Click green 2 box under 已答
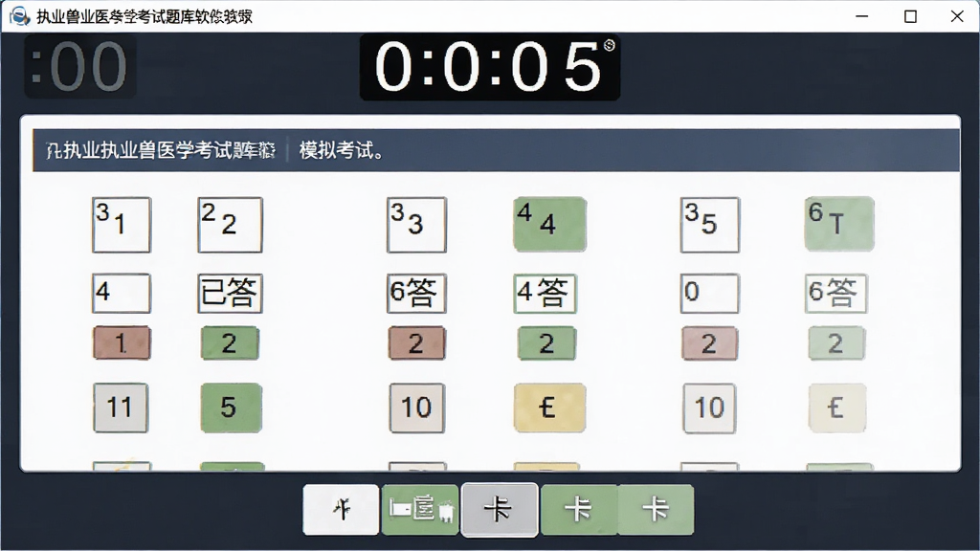Viewport: 980px width, 551px height. click(x=230, y=343)
